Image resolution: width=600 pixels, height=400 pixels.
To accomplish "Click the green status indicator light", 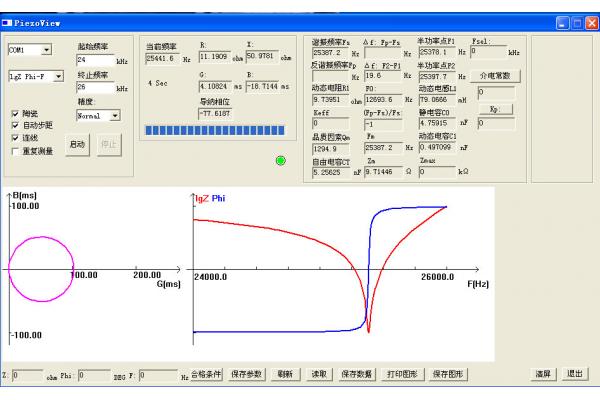I will pyautogui.click(x=280, y=161).
